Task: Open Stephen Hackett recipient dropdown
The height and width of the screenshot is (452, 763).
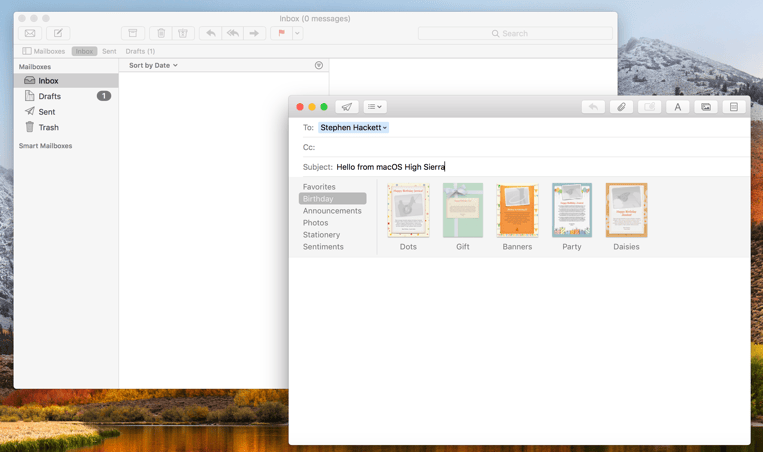Action: point(385,127)
